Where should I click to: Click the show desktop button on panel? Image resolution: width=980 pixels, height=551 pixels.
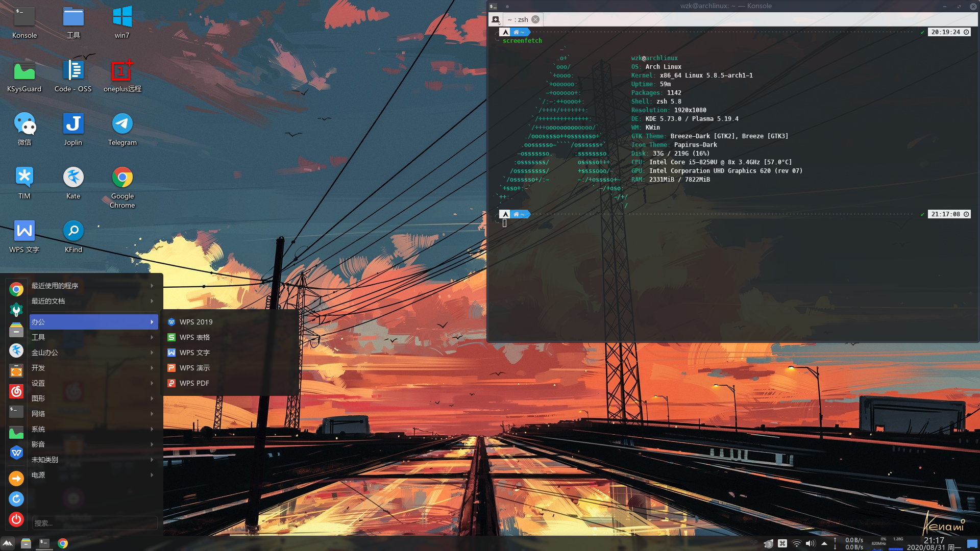pyautogui.click(x=972, y=544)
